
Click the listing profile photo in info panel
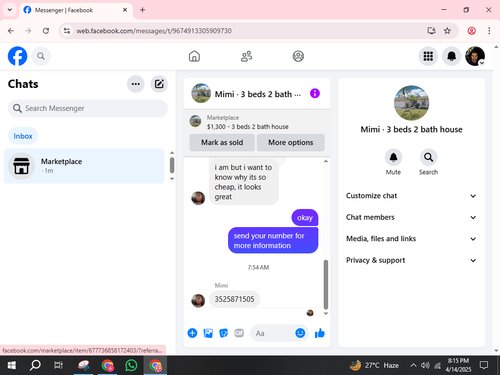pos(411,103)
